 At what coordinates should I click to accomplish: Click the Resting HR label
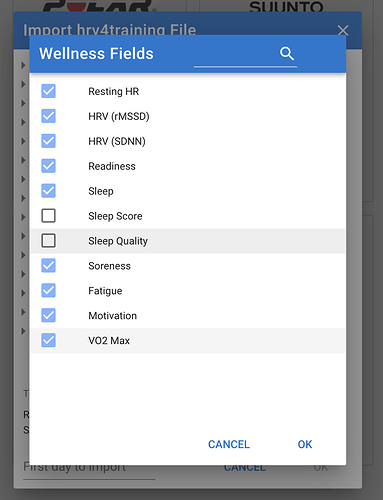click(x=113, y=91)
